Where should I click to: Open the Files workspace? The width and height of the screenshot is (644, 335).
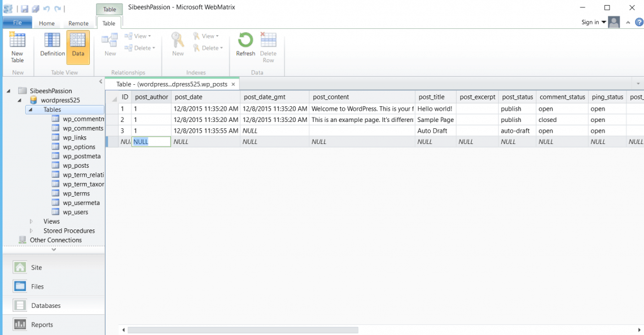54,287
